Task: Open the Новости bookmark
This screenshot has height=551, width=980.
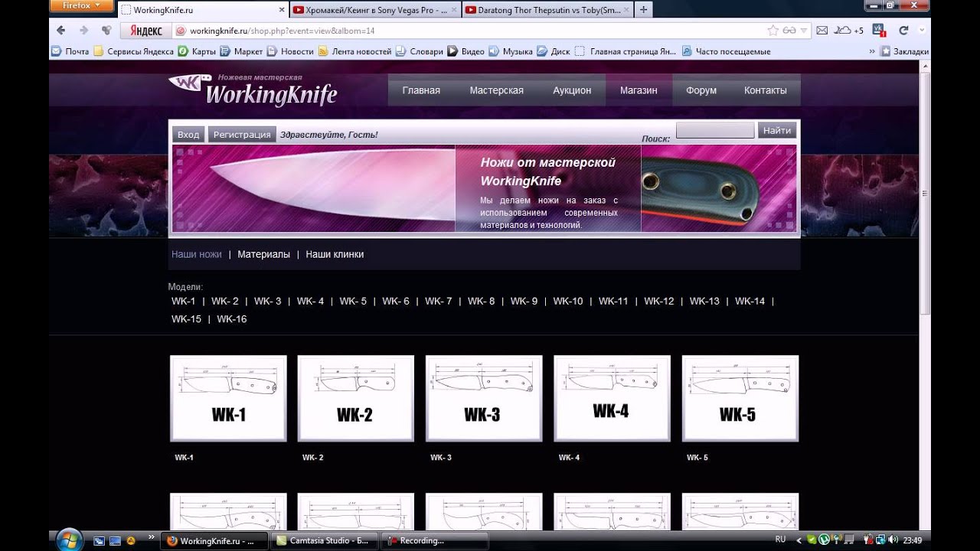Action: [x=290, y=51]
